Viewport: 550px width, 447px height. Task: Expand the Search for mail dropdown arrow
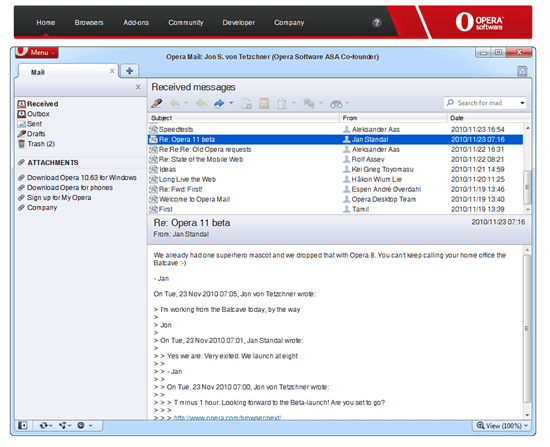tap(522, 103)
